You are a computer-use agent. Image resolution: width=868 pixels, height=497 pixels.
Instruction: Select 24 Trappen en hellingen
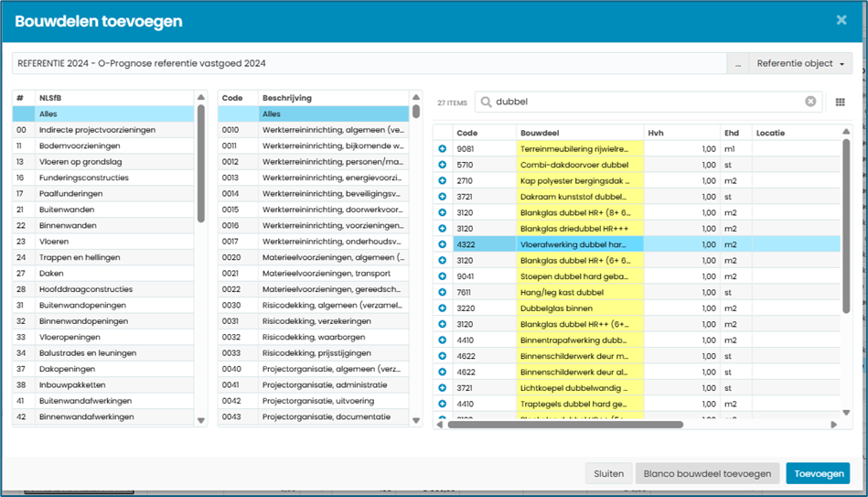(x=103, y=257)
